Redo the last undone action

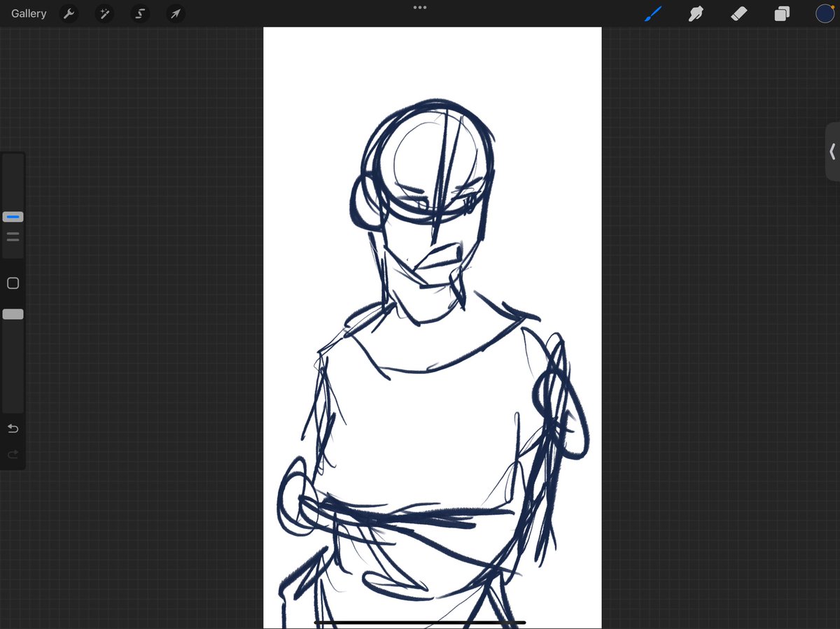(x=13, y=455)
